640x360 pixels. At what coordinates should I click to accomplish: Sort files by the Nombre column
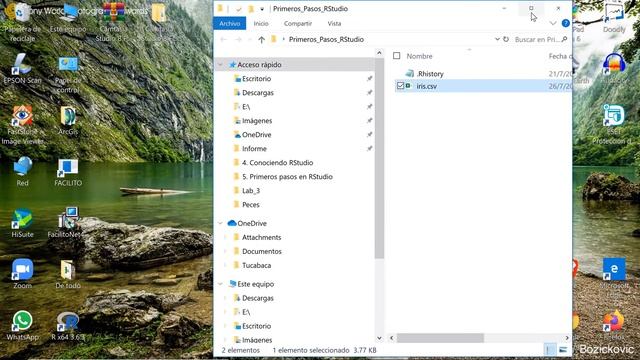pyautogui.click(x=419, y=56)
